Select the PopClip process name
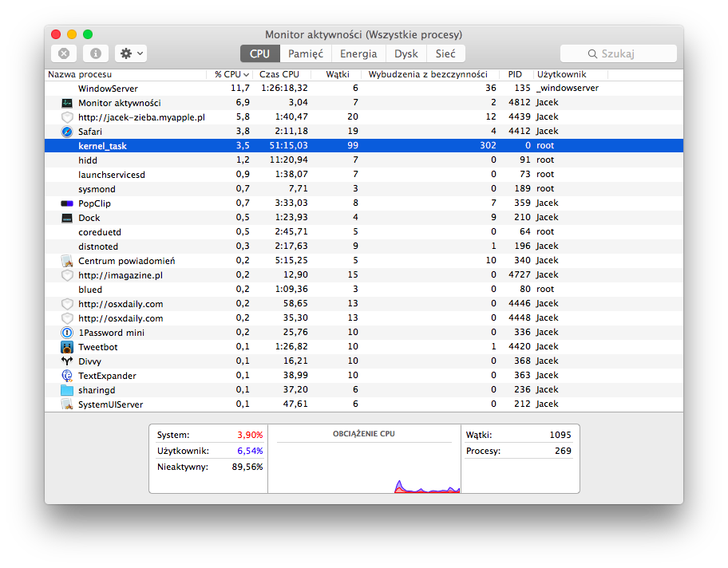 tap(94, 203)
